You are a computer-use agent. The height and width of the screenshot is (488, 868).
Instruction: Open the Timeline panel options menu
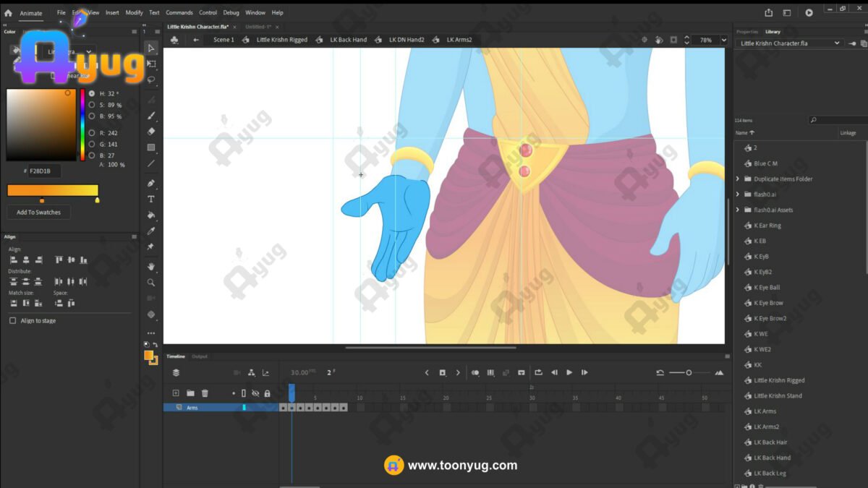(727, 356)
